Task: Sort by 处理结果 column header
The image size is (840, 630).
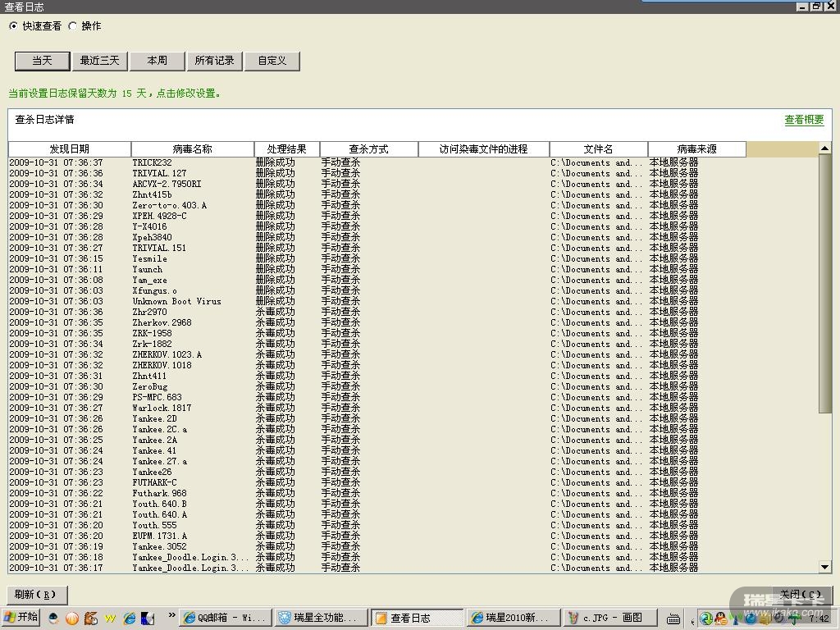Action: click(287, 149)
